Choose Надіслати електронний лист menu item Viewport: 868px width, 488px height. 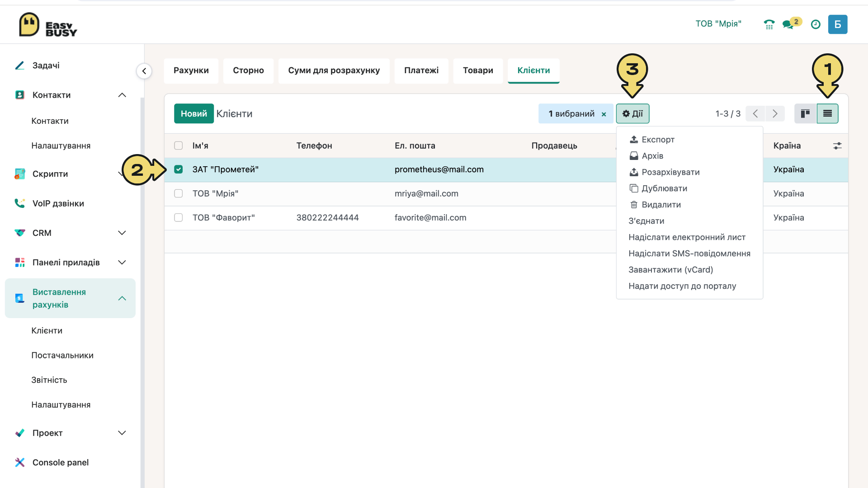click(689, 237)
